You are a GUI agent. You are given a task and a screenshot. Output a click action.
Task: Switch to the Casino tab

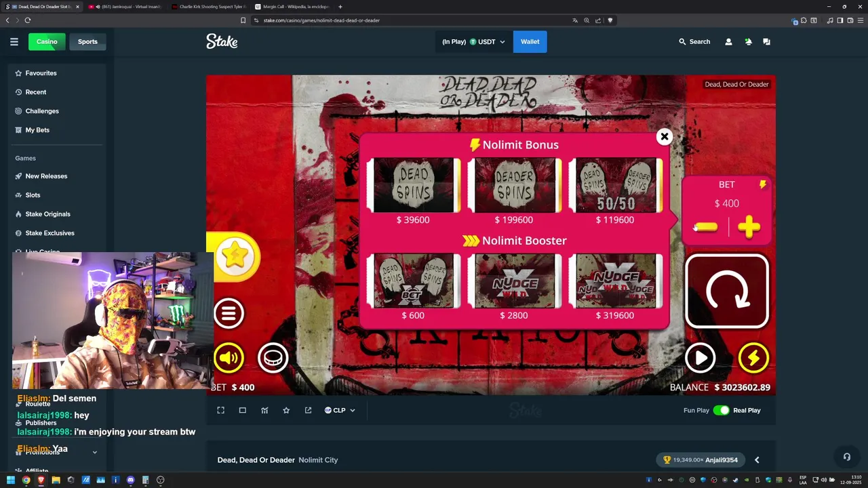[47, 42]
